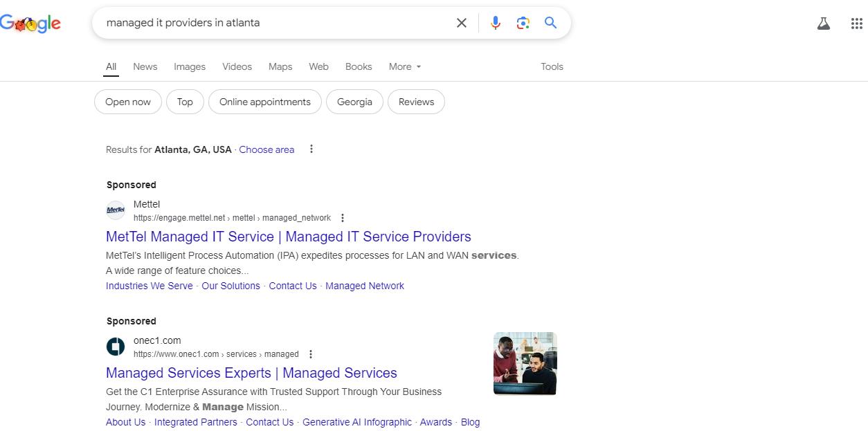
Task: Switch to the Maps tab
Action: [280, 66]
